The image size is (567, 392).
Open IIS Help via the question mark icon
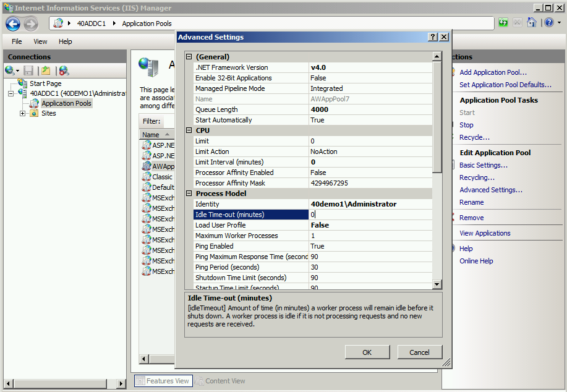(x=548, y=22)
